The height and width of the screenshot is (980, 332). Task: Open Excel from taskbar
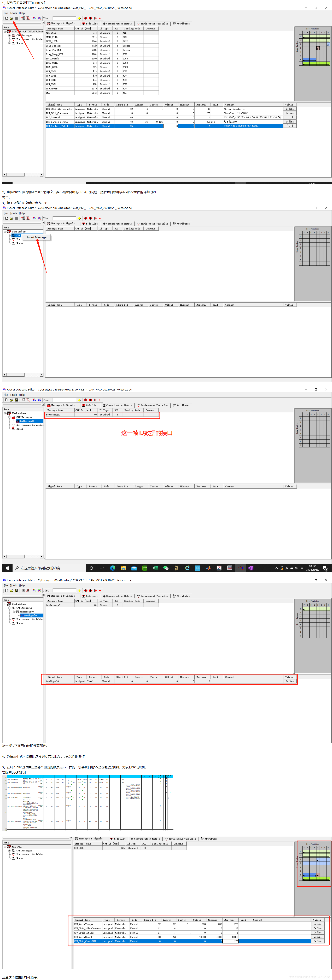155,568
